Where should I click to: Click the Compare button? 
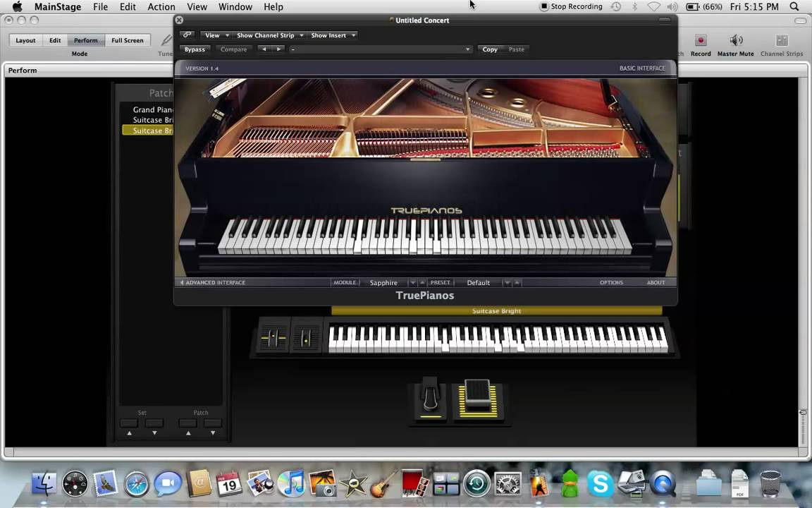(233, 49)
